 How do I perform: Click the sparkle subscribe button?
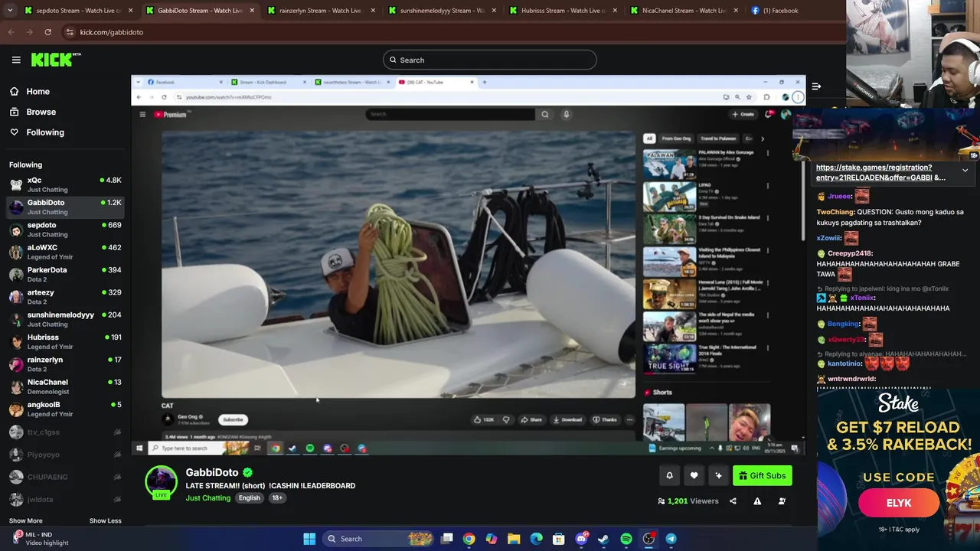(718, 476)
